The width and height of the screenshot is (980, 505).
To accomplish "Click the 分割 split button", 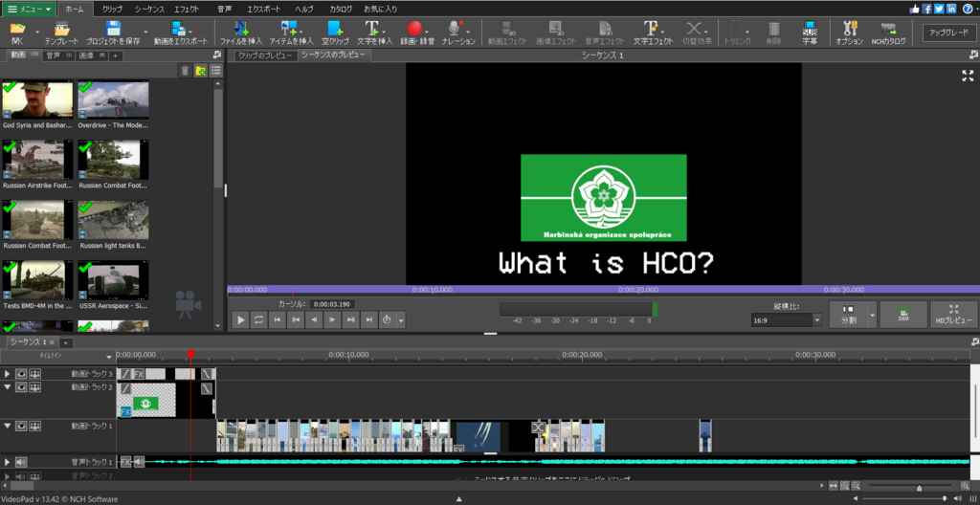I will pos(848,315).
